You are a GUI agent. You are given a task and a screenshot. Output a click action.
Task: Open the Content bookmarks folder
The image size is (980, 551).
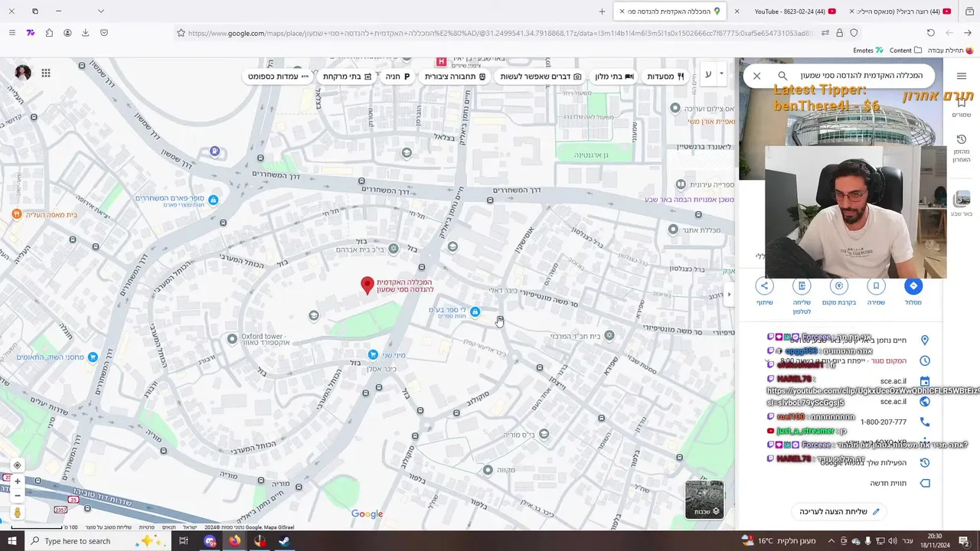(906, 51)
